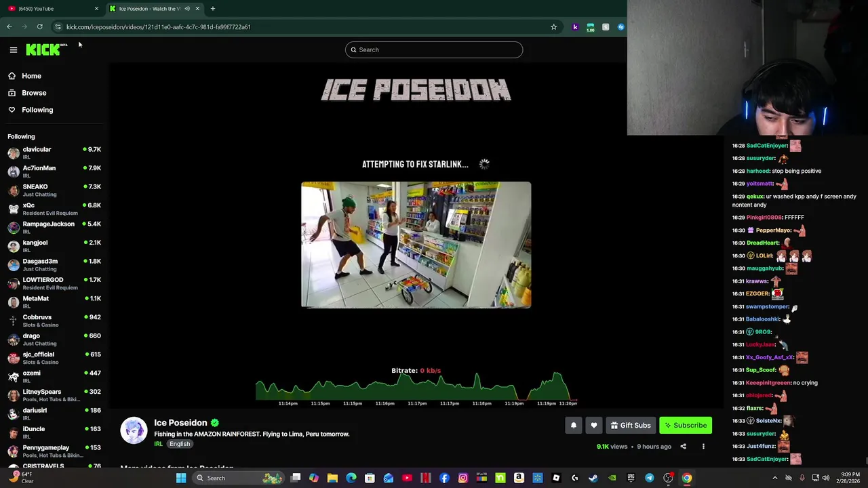This screenshot has height=488, width=868.
Task: Click the Ice Poseidon channel name
Action: [180, 423]
